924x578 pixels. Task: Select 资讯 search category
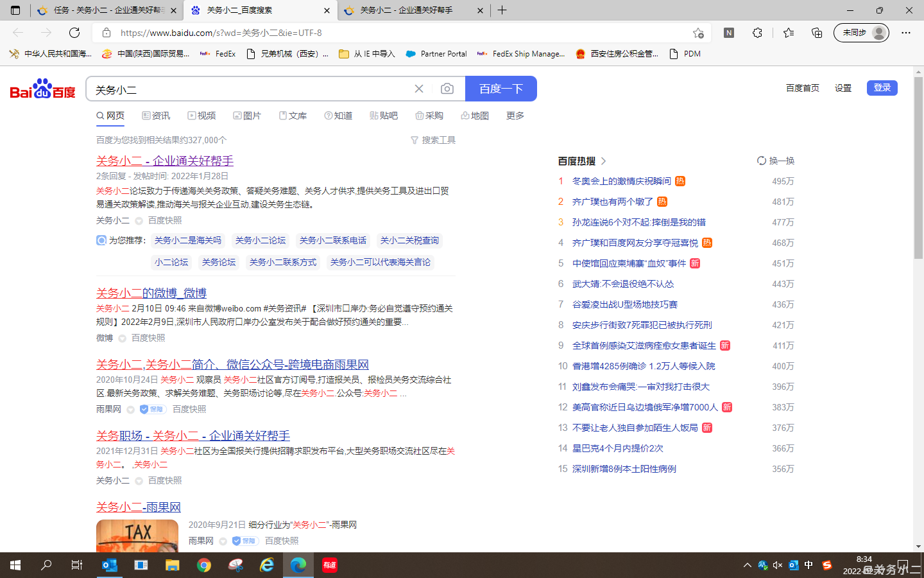156,116
